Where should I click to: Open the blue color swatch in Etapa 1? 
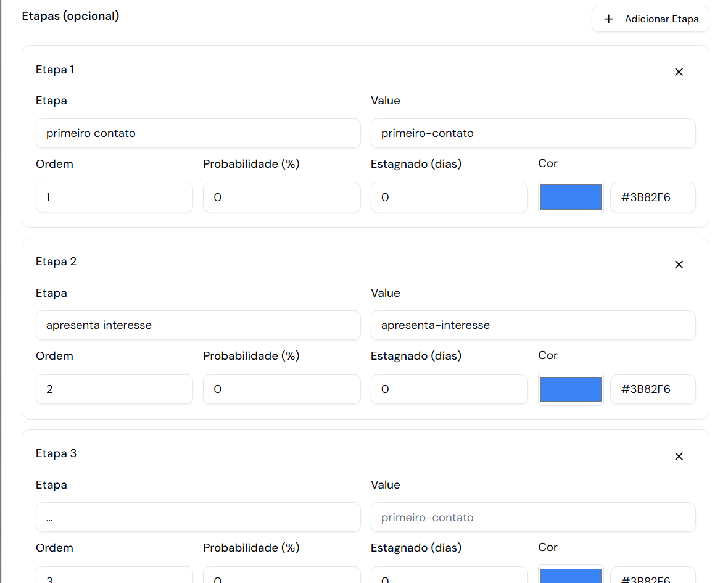pyautogui.click(x=571, y=197)
